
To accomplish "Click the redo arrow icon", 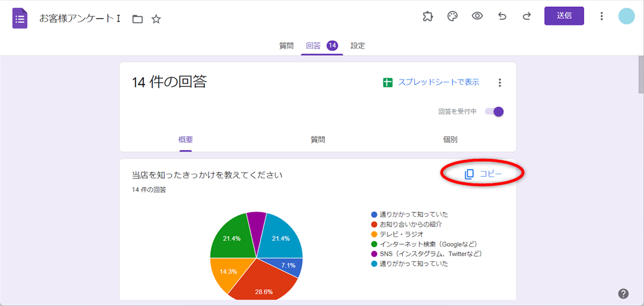I will coord(527,16).
